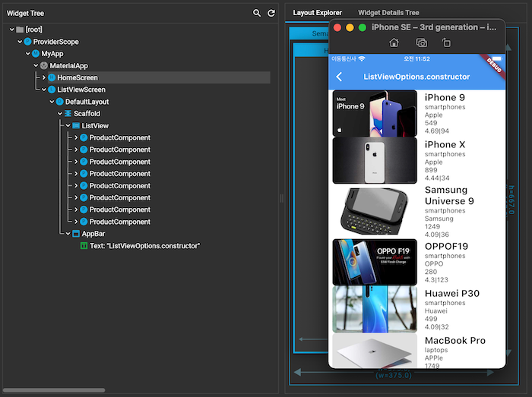532x397 pixels.
Task: Switch to Layout Explorer tab
Action: pos(317,13)
